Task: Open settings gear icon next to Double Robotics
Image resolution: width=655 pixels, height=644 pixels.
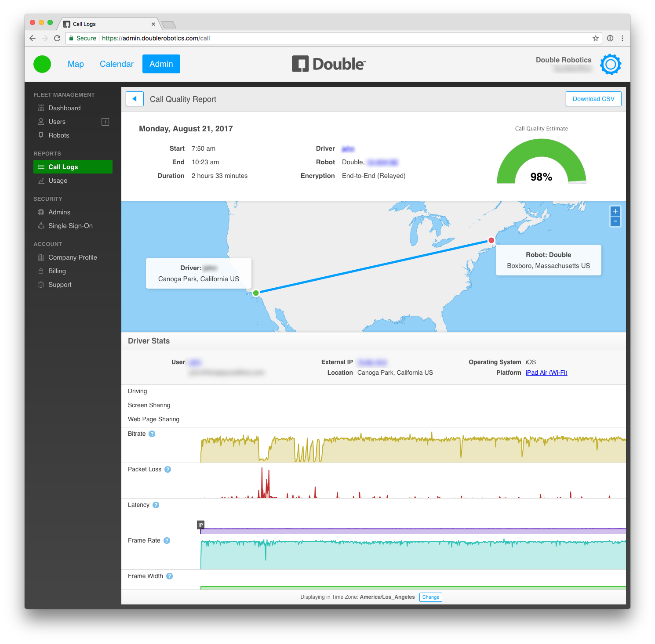Action: coord(611,65)
